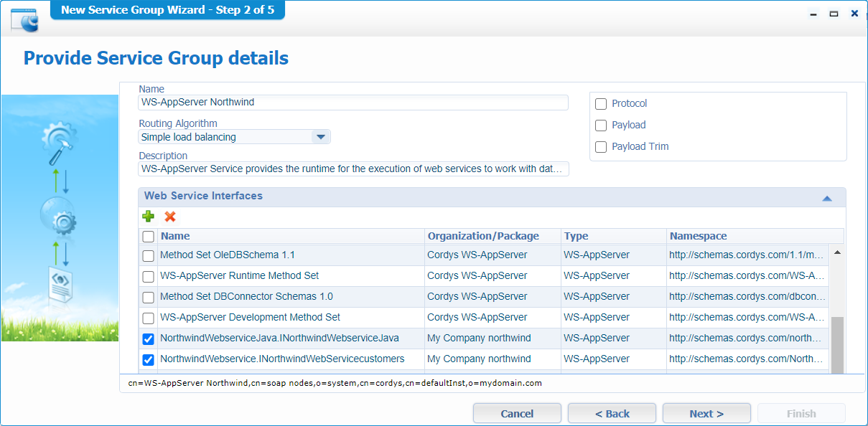
Task: Check Method Set OleDBSchema 1.1 row
Action: 148,255
